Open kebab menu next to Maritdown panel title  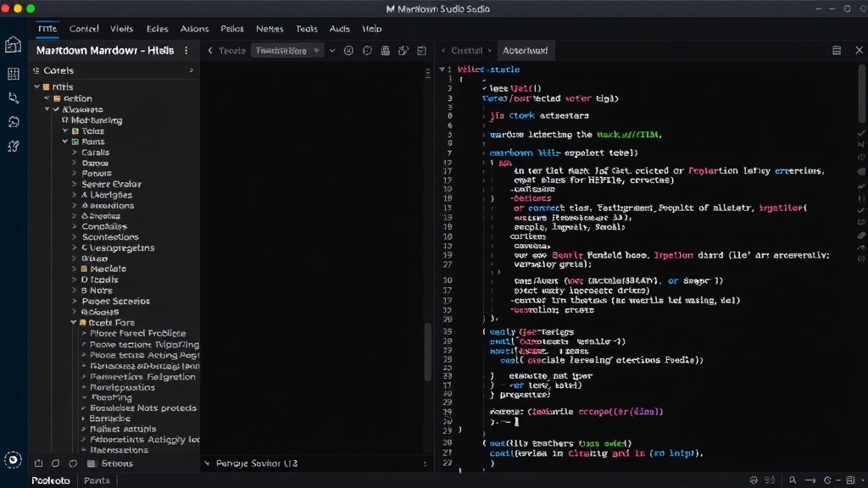pos(186,50)
